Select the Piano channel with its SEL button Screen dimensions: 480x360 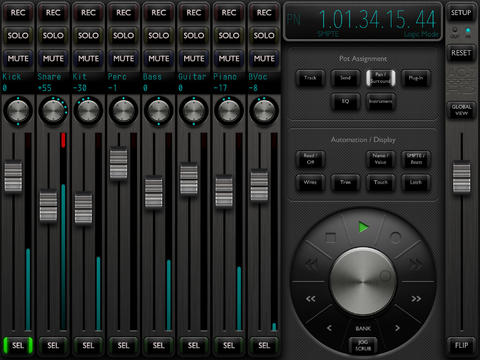[229, 345]
